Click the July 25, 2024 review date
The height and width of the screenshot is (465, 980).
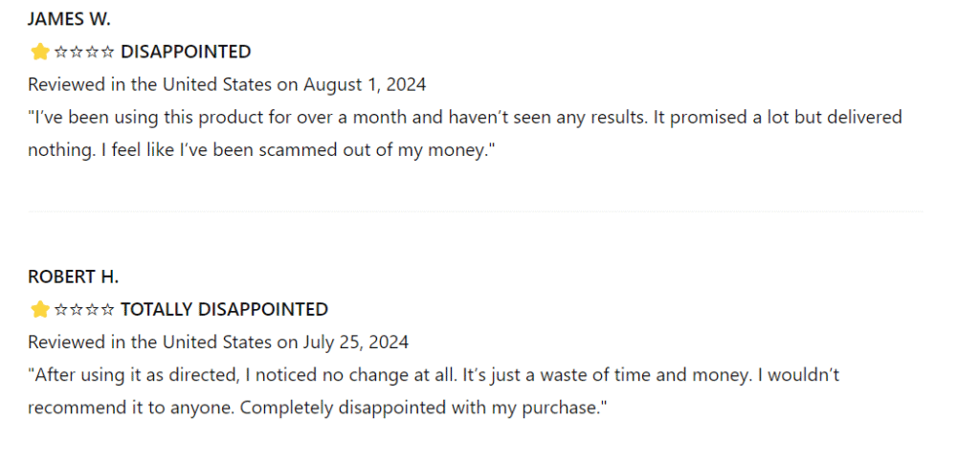[356, 342]
